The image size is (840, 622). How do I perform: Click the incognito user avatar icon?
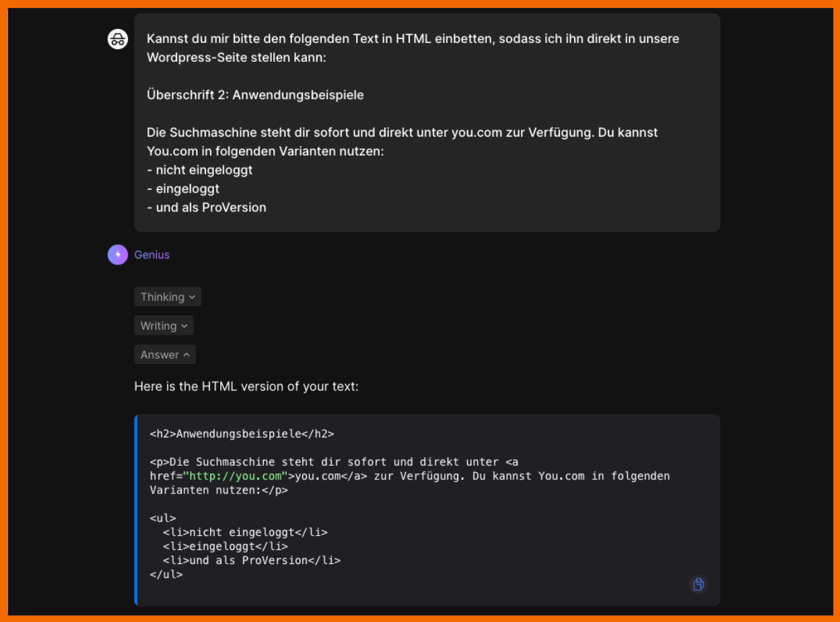click(x=118, y=39)
